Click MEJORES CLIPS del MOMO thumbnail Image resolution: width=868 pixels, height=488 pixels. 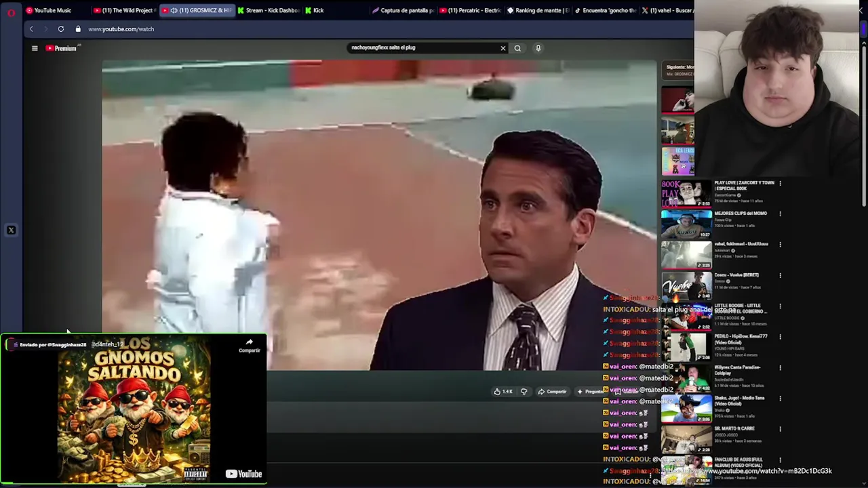pos(686,224)
